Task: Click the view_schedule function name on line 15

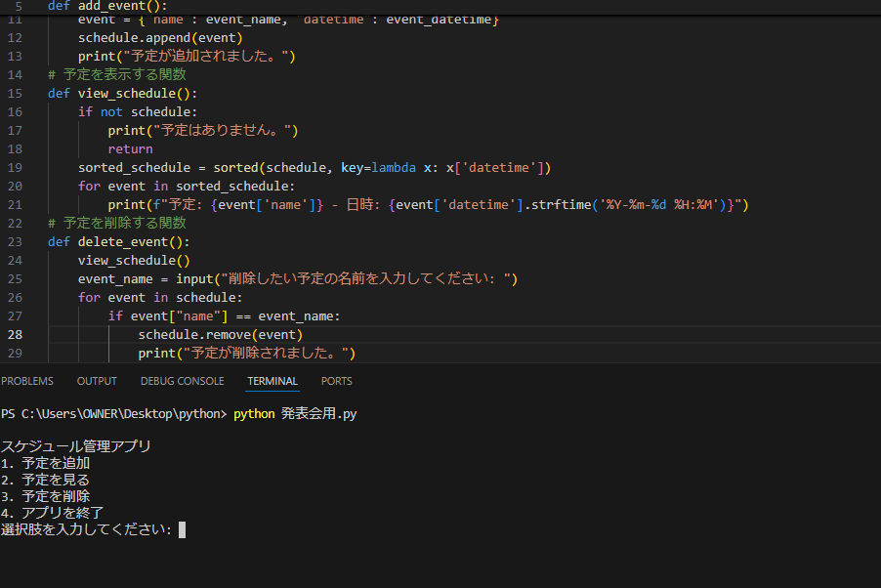Action: (126, 94)
